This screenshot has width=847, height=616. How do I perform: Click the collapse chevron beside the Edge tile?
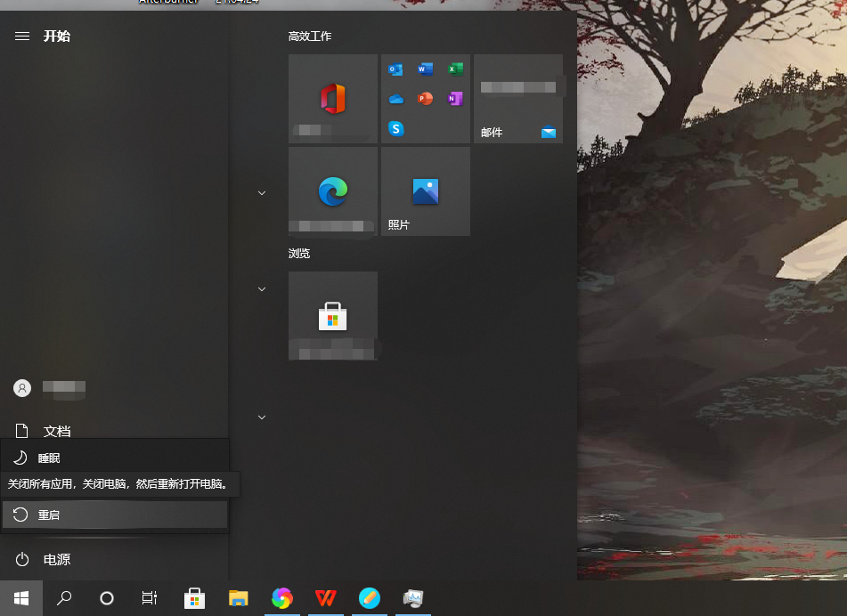coord(262,193)
